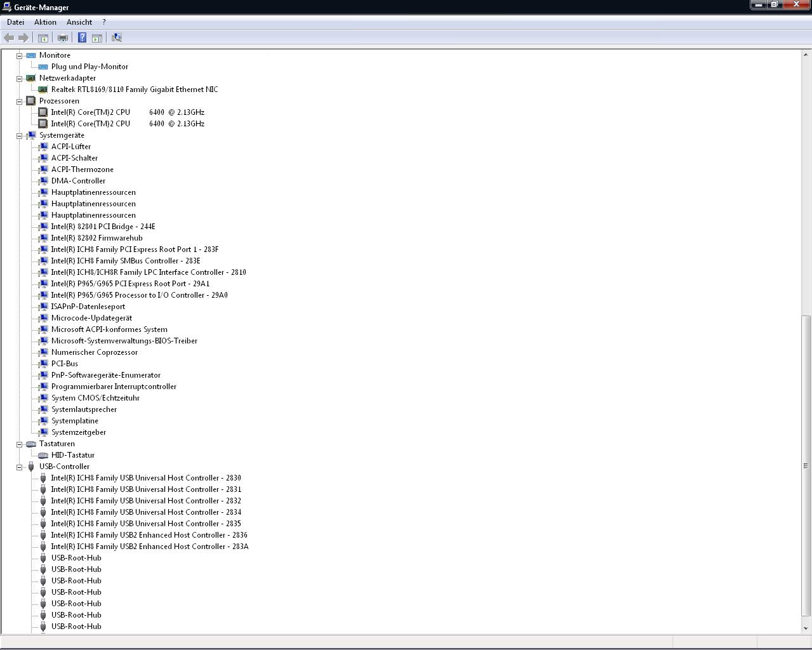
Task: Toggle the console tree pane icon
Action: [x=43, y=38]
